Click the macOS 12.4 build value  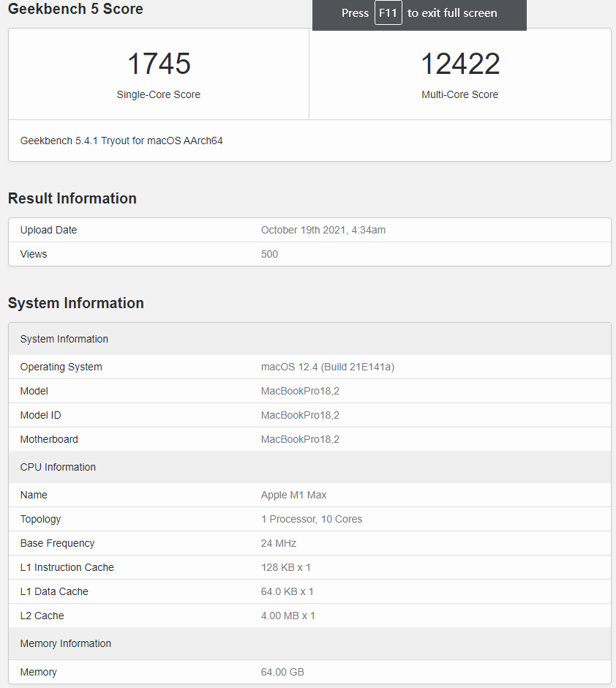(327, 367)
